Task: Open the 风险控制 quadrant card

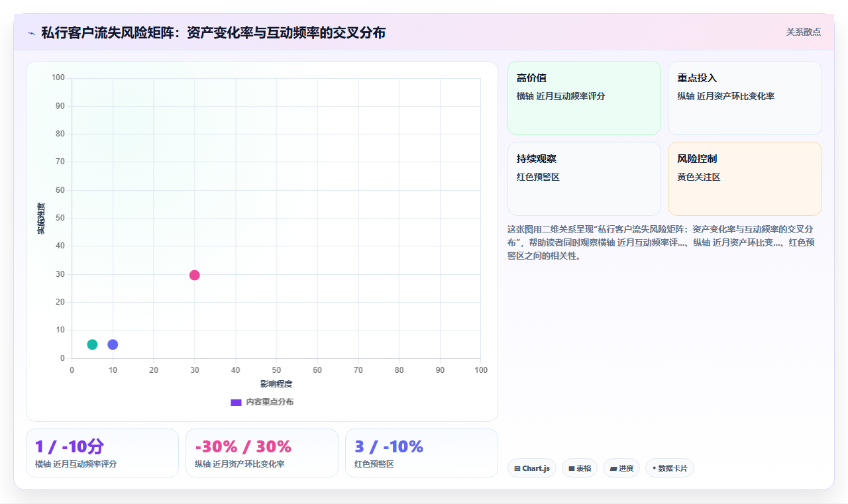Action: tap(745, 179)
